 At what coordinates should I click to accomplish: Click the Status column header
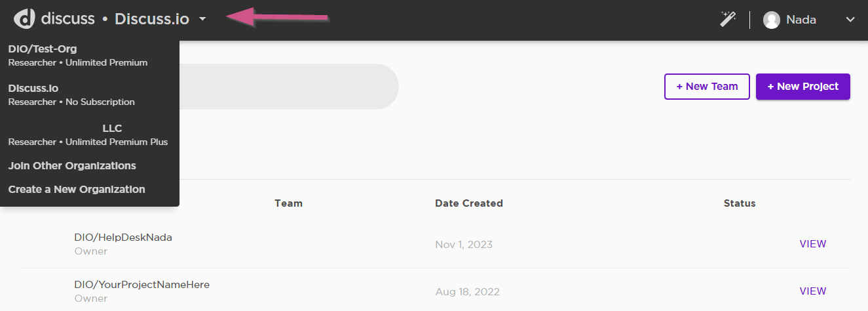point(740,203)
